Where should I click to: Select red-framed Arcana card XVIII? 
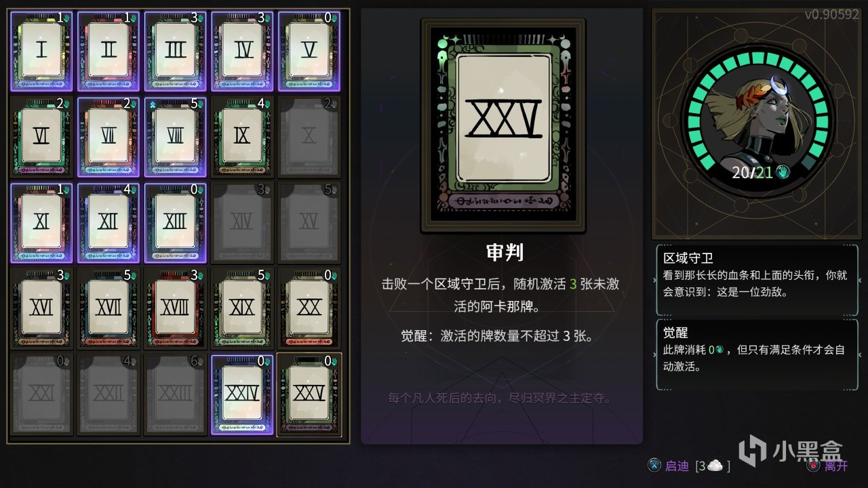point(176,308)
